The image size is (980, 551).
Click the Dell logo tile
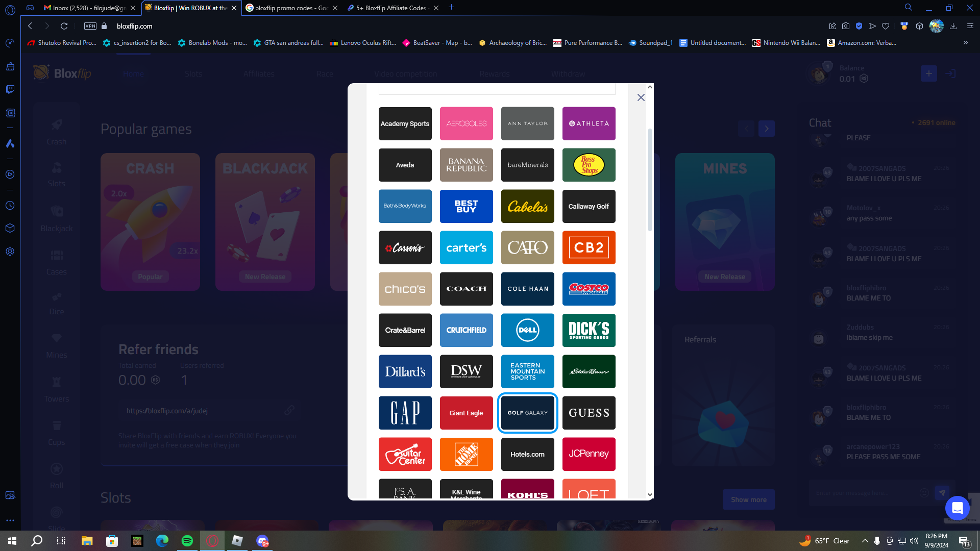point(527,330)
